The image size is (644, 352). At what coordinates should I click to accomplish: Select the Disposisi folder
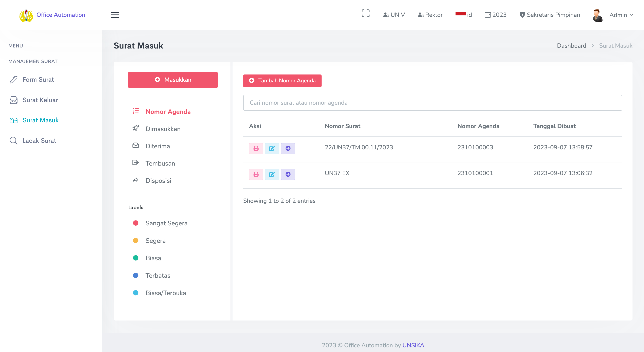158,181
